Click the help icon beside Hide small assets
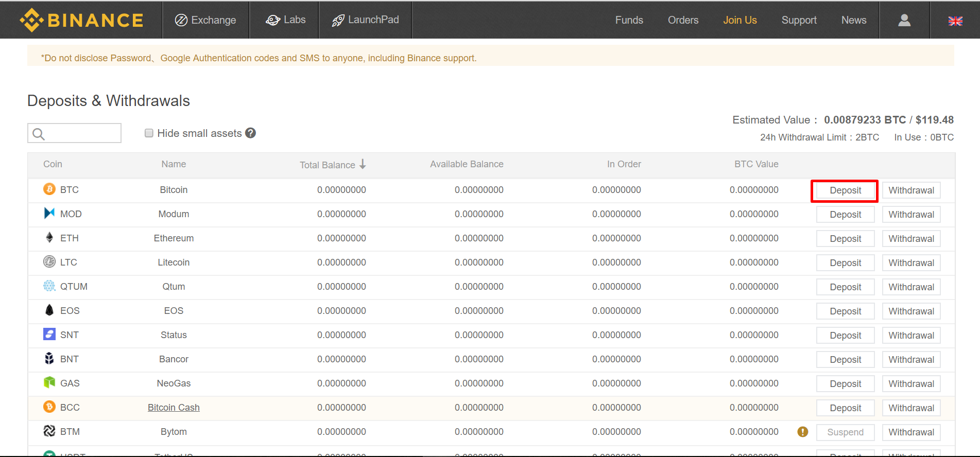 tap(250, 133)
